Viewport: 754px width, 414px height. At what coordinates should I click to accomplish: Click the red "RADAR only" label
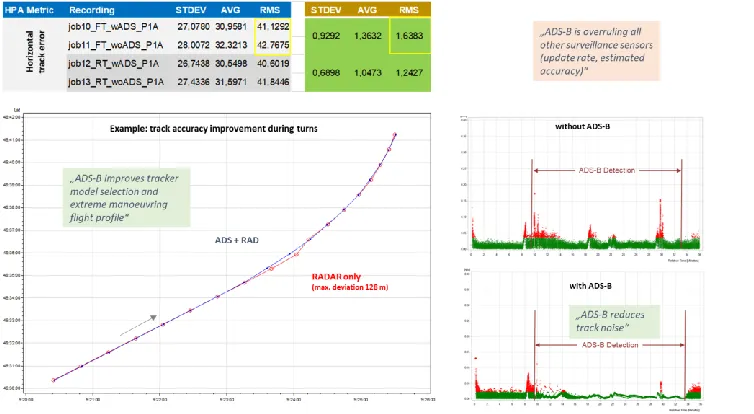point(336,276)
